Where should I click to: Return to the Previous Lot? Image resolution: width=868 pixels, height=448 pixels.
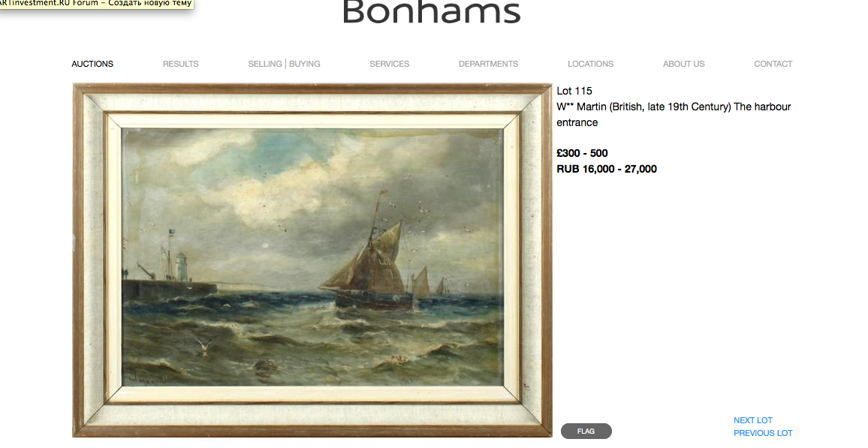pos(762,433)
